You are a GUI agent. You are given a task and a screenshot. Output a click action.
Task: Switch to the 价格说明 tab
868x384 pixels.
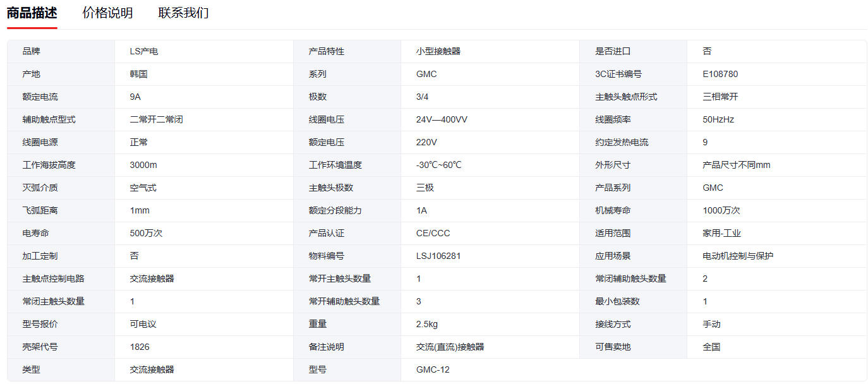107,13
